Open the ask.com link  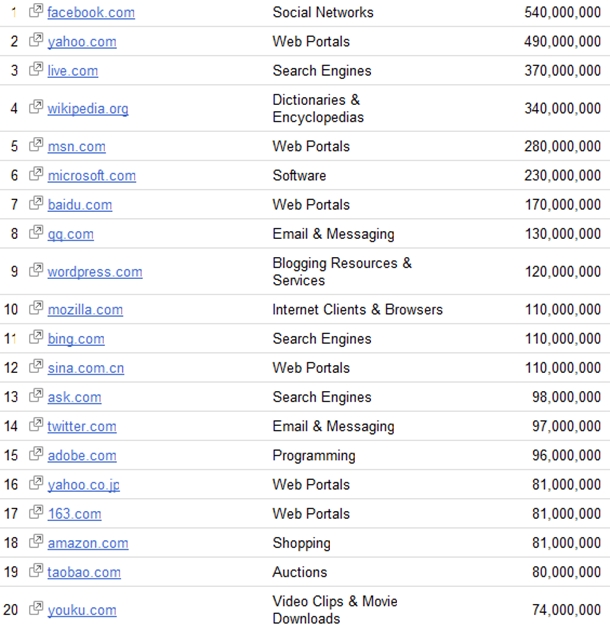click(x=74, y=397)
